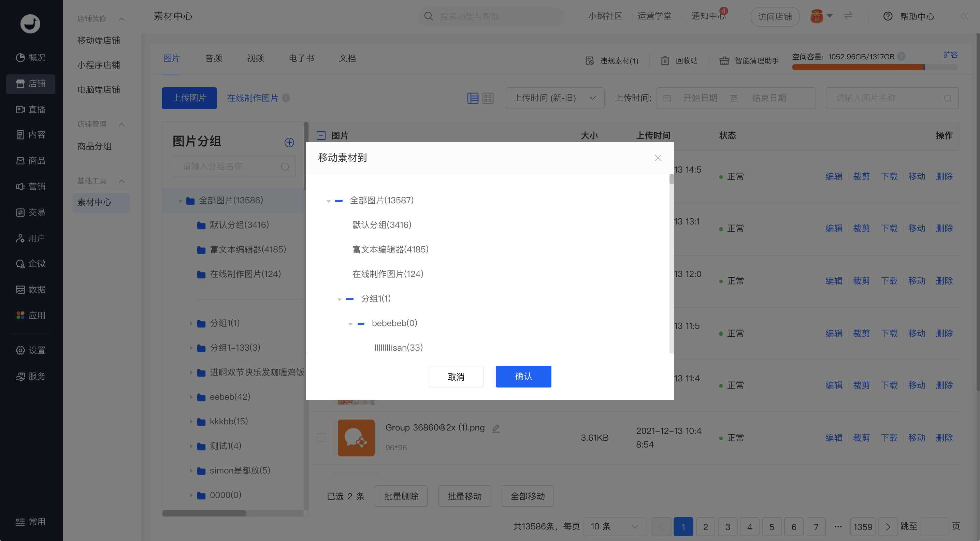
Task: Click the plus icon to add 图片分组
Action: [289, 143]
